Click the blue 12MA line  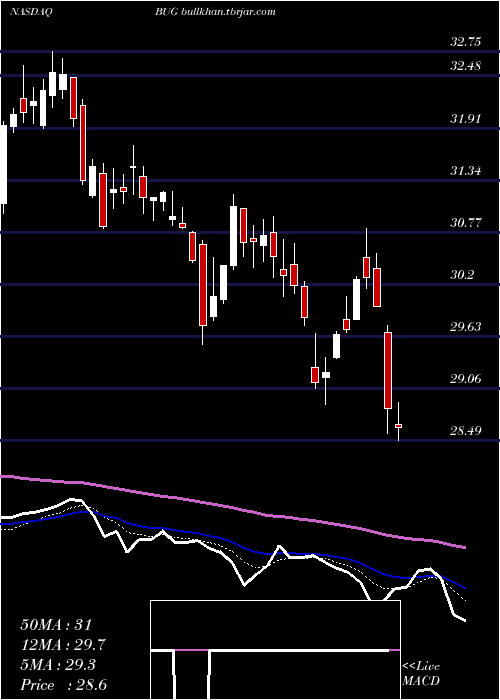coord(232,541)
